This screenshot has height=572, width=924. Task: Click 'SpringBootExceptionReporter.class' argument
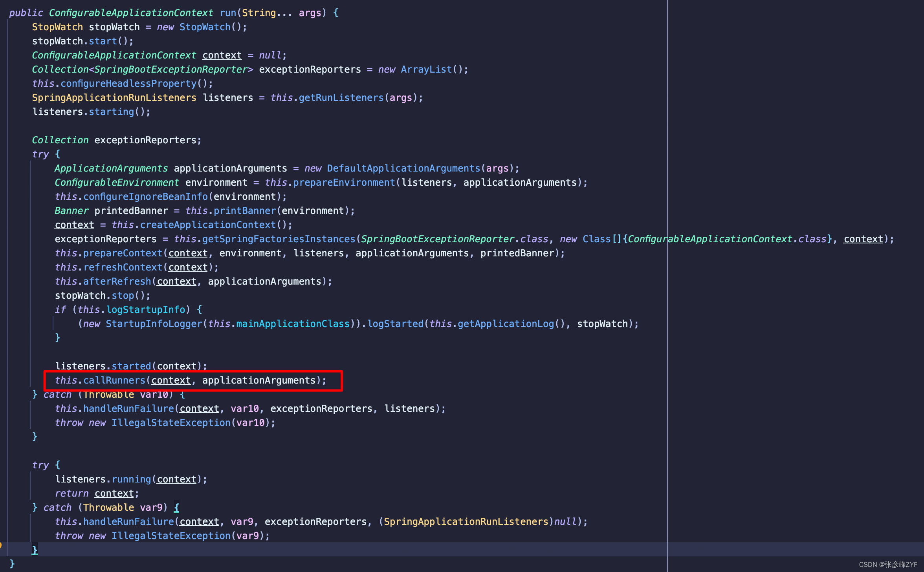click(x=454, y=239)
